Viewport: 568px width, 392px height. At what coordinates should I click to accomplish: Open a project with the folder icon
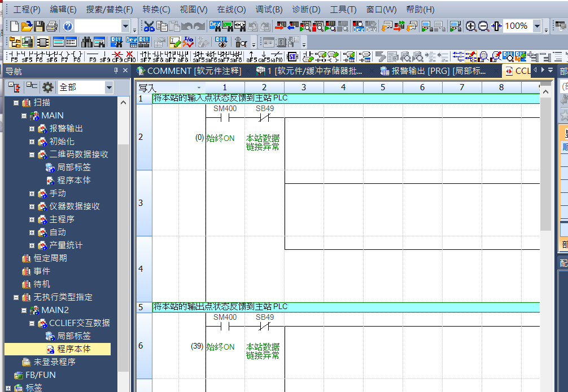pos(27,26)
